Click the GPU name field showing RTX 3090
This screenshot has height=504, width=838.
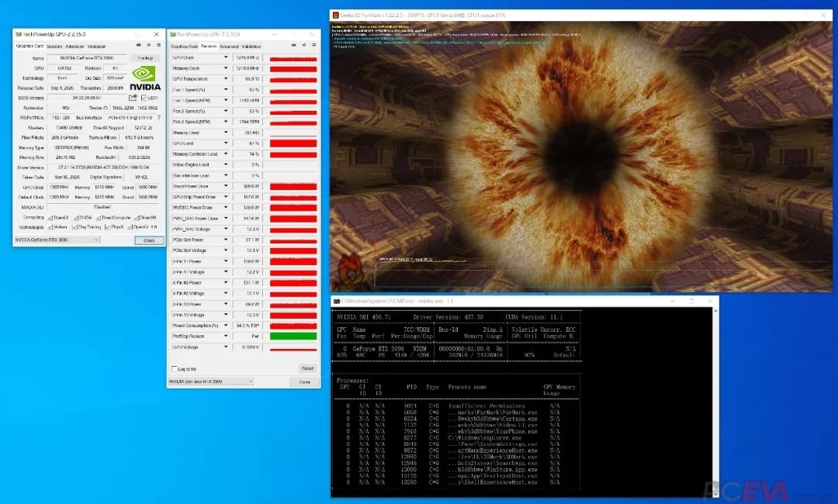(x=88, y=57)
